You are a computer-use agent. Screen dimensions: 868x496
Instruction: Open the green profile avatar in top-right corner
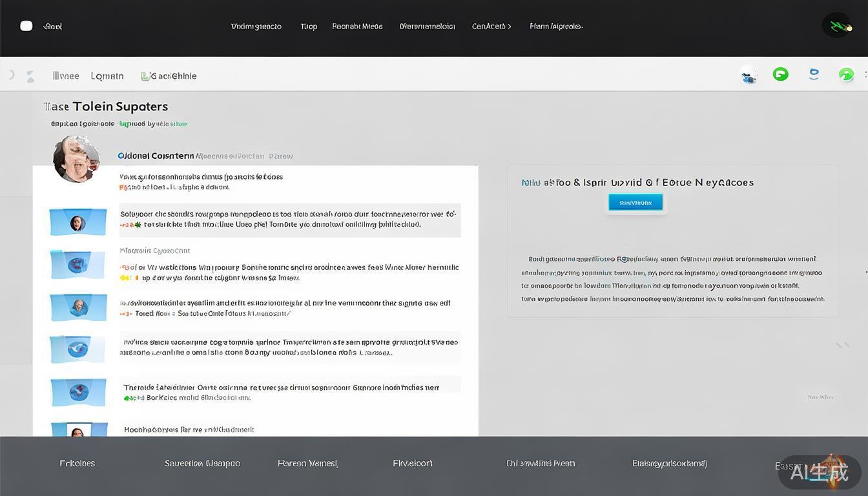[x=837, y=26]
